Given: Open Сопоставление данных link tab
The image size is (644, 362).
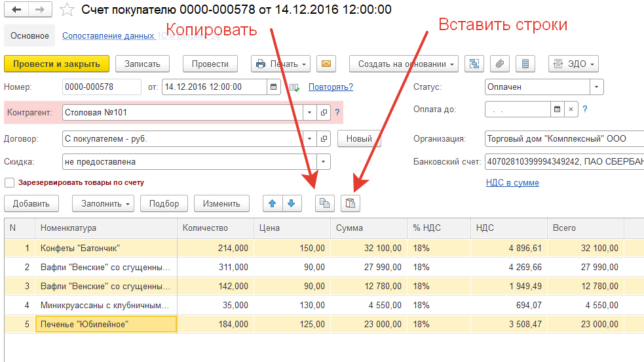Looking at the screenshot, I should pos(109,36).
